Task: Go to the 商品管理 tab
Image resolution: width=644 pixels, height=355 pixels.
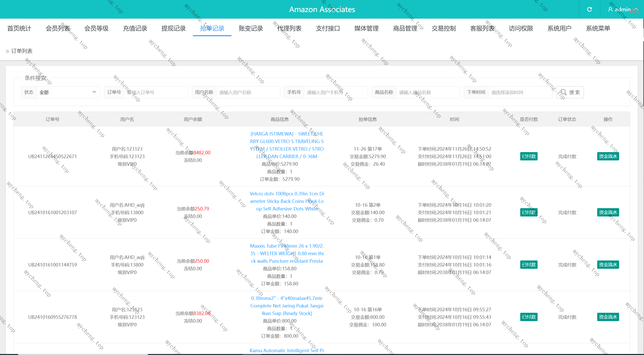Action: (x=405, y=28)
